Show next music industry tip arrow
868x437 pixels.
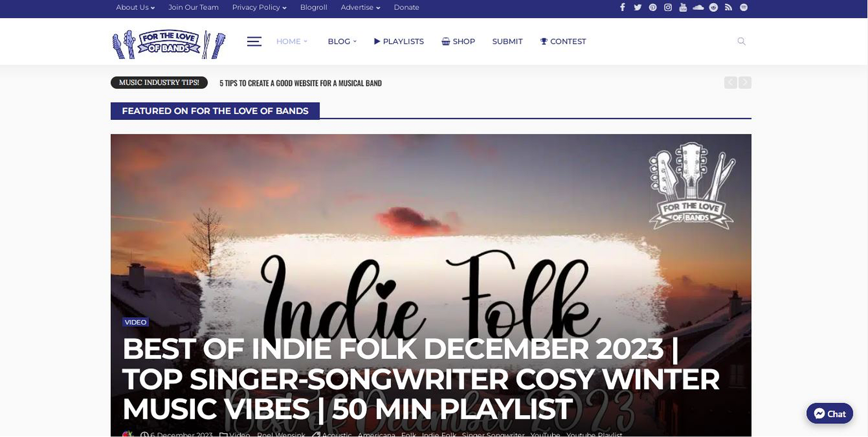(x=745, y=82)
